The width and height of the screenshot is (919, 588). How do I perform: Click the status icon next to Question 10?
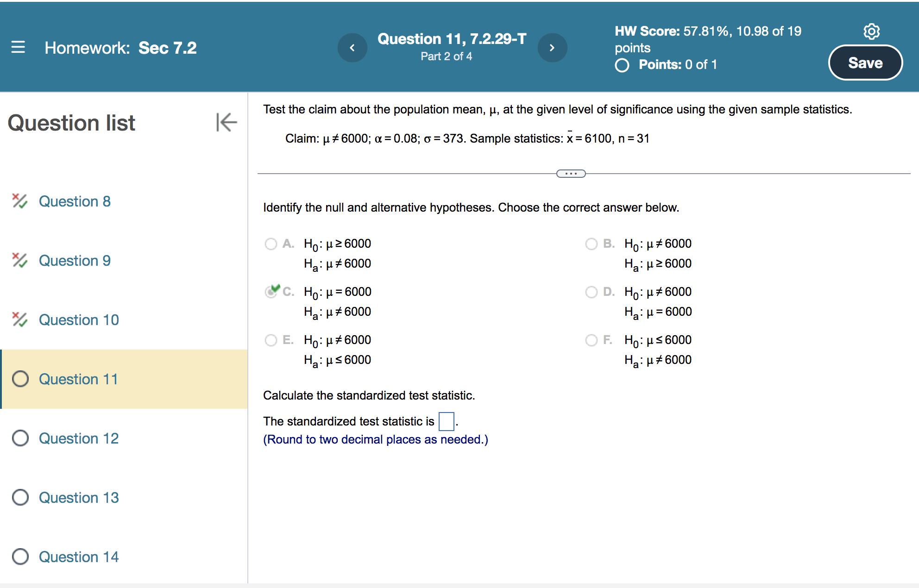click(x=19, y=319)
